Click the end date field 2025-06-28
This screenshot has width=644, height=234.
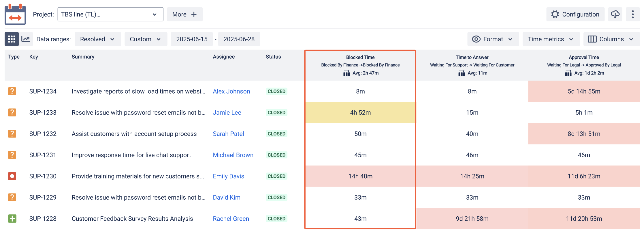point(239,39)
